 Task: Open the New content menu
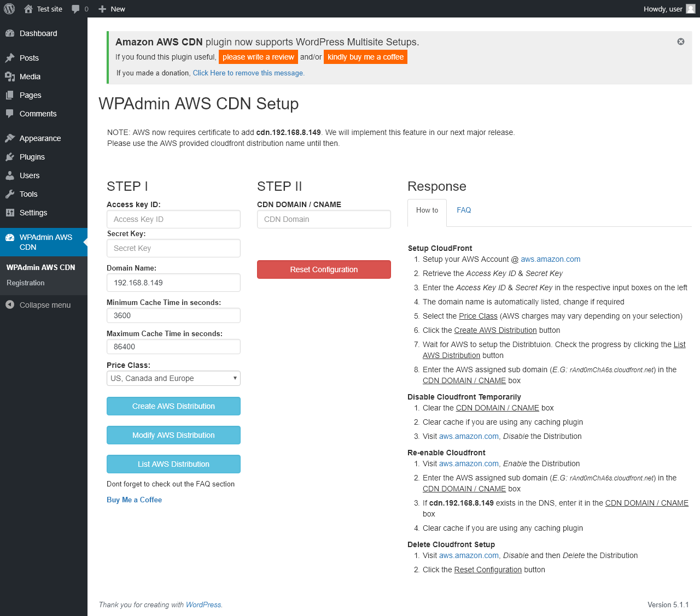(112, 9)
